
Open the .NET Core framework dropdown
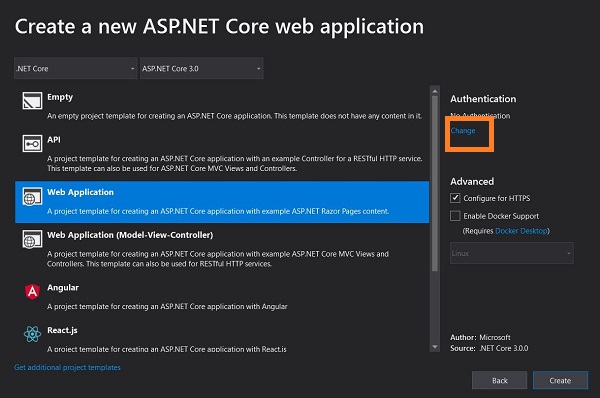[x=75, y=69]
